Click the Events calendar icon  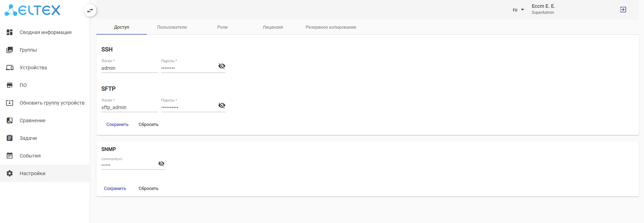pos(10,156)
